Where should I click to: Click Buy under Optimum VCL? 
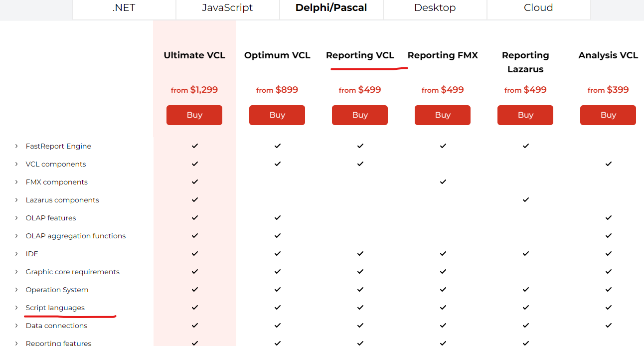(277, 115)
